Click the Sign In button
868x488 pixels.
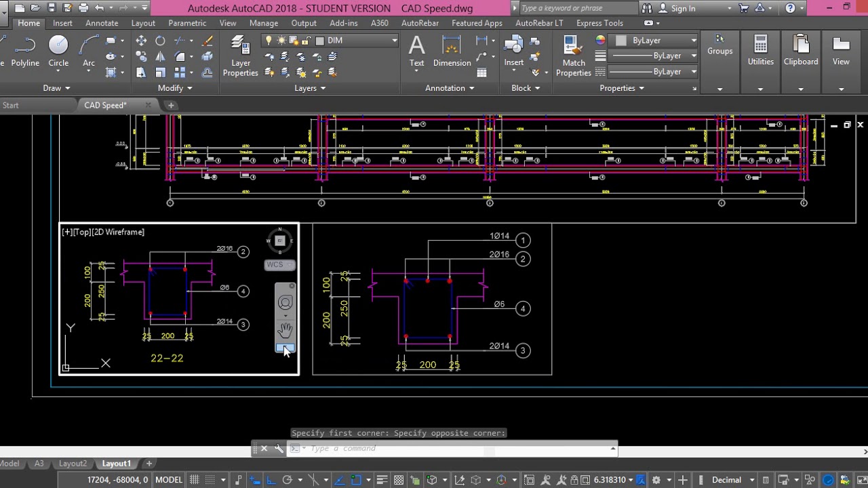(x=683, y=8)
